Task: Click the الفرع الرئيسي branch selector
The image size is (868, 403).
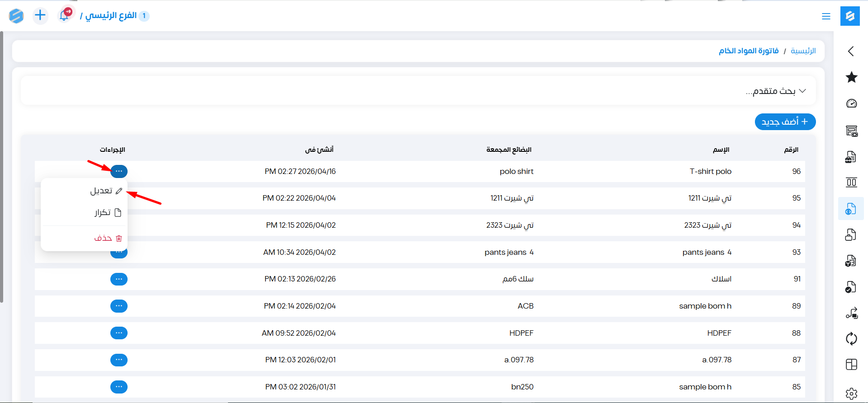Action: (111, 16)
